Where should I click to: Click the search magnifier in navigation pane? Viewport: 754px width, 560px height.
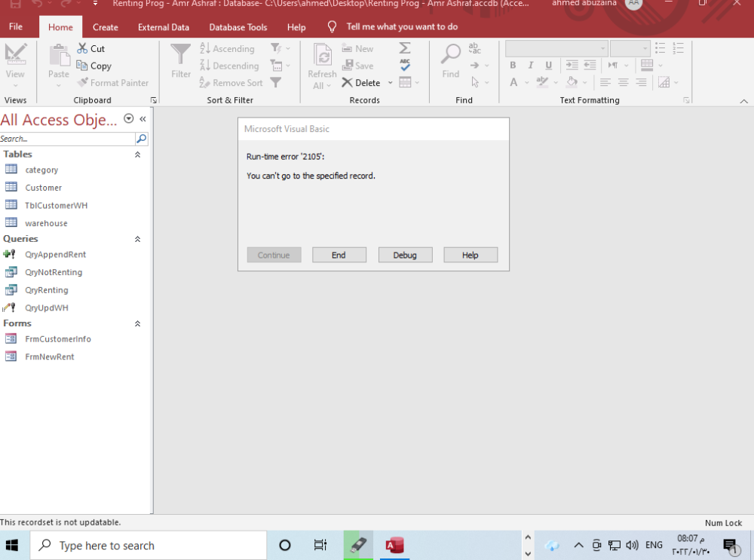pyautogui.click(x=142, y=139)
